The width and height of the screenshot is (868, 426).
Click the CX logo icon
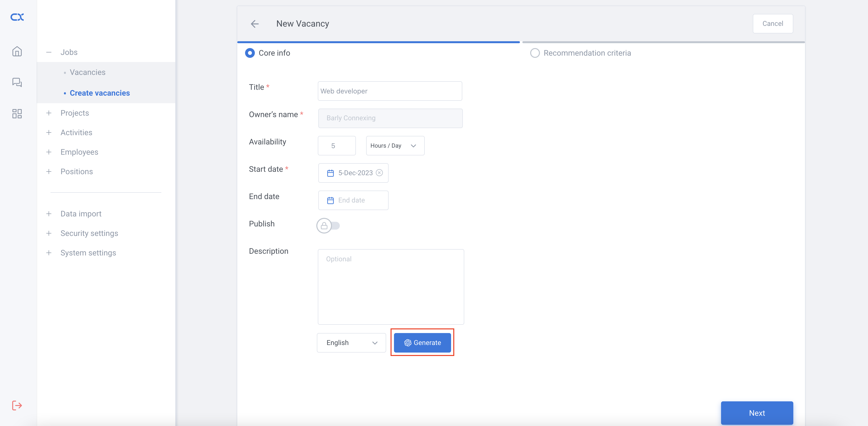tap(17, 17)
